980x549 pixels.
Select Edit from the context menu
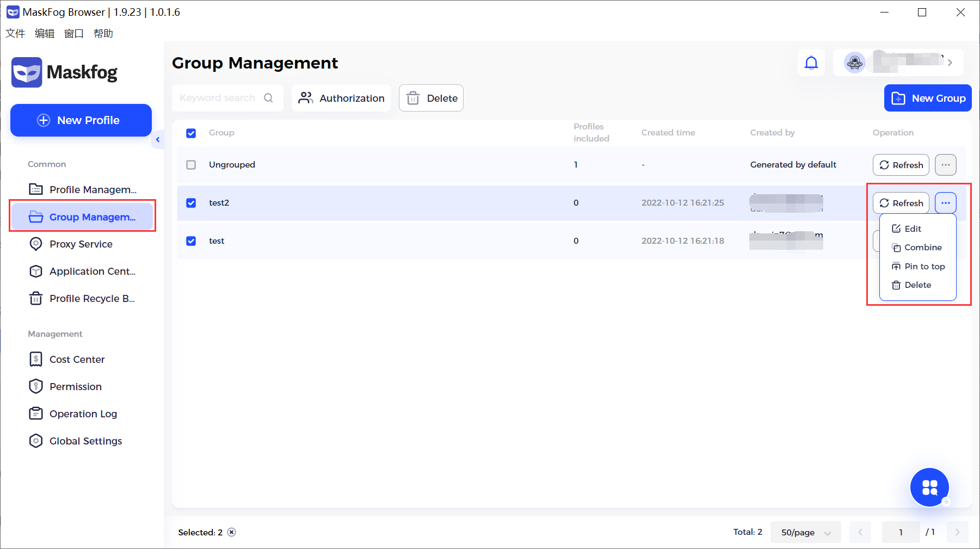907,229
